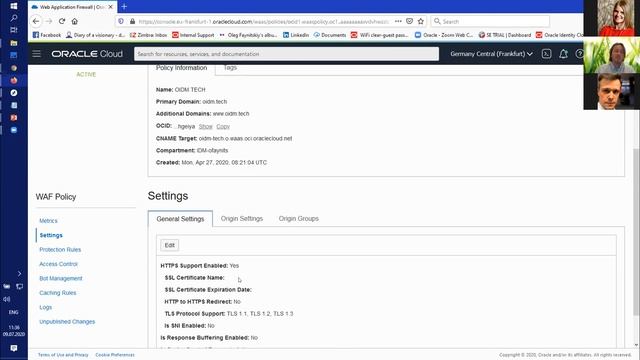Click the Oracle Cloud logo
The width and height of the screenshot is (640, 360).
[x=87, y=54]
